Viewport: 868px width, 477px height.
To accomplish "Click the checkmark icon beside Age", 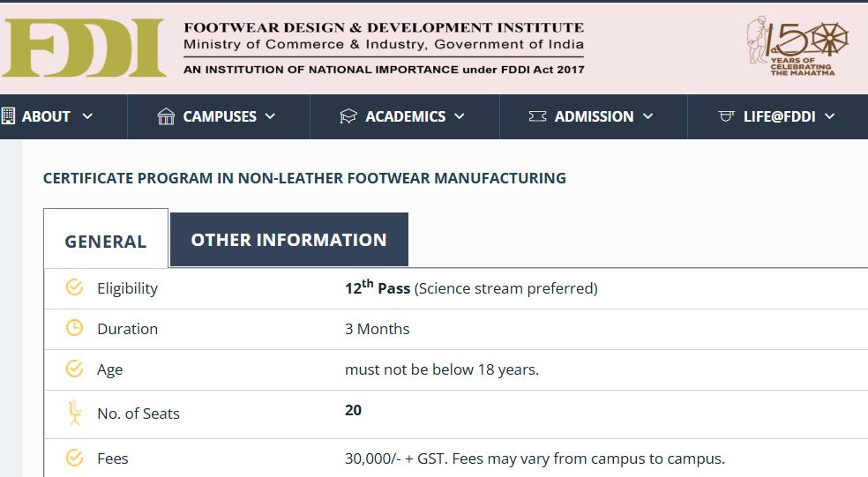I will pos(75,369).
